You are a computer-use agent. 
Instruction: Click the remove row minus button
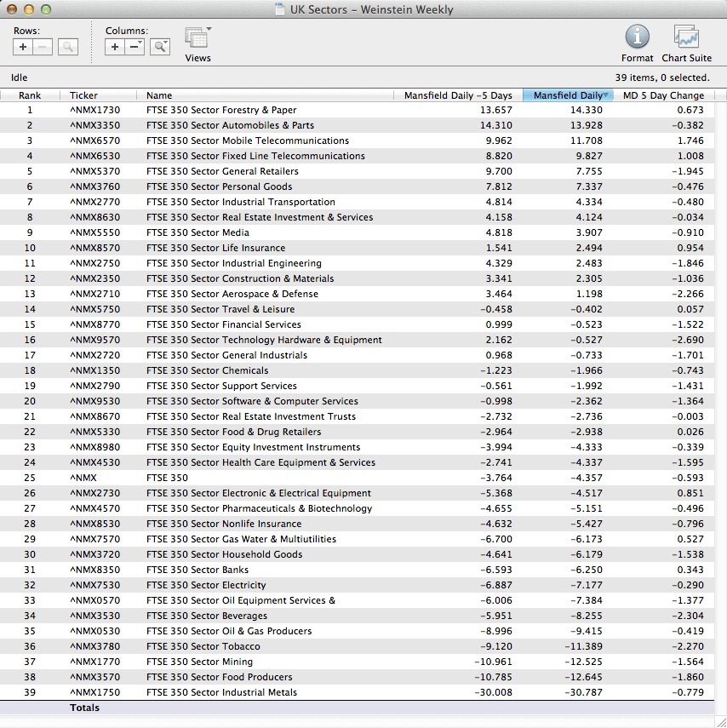tap(43, 47)
